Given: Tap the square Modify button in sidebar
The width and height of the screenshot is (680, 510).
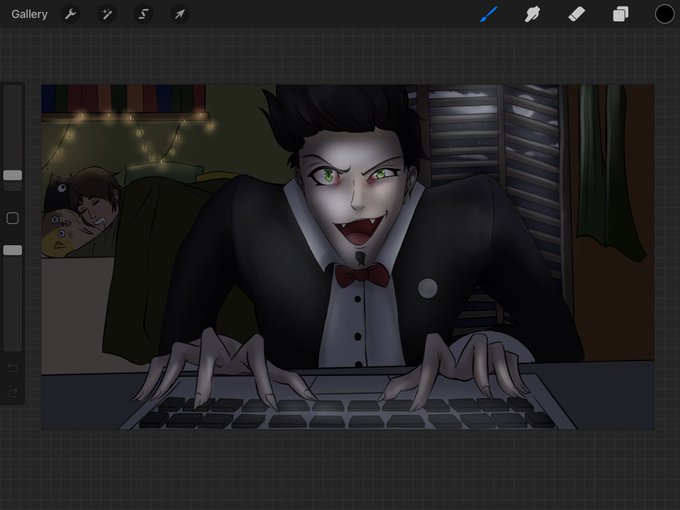Looking at the screenshot, I should tap(13, 218).
